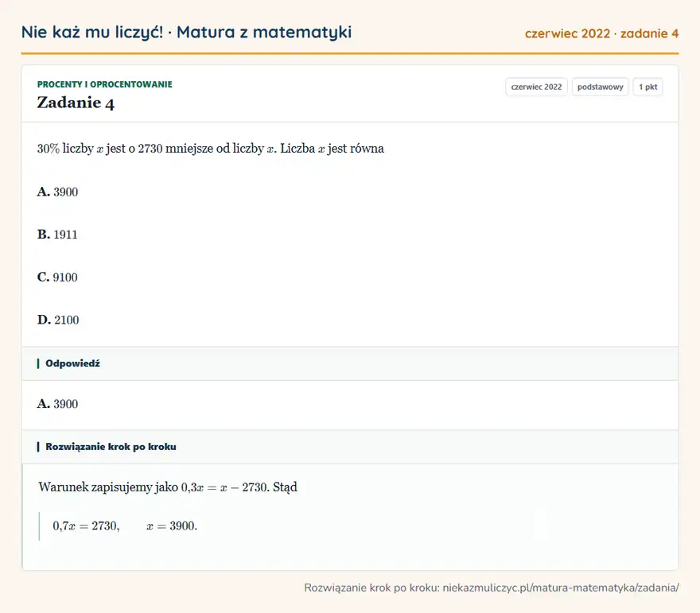The height and width of the screenshot is (613, 700).
Task: Choose answer option A. 3900 in the question
Action: click(x=57, y=192)
